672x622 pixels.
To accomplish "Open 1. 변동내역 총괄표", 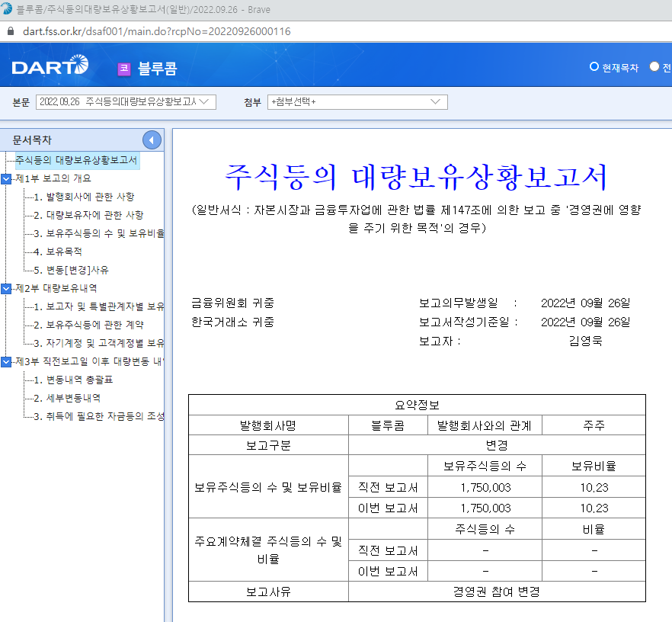I will point(73,380).
